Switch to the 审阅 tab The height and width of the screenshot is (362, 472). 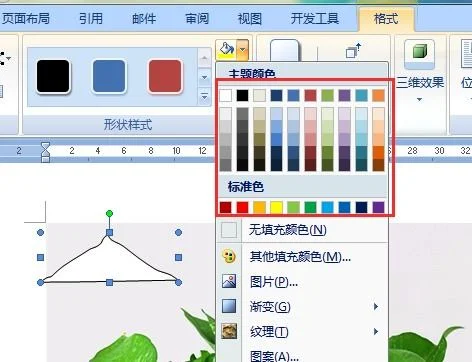(197, 18)
